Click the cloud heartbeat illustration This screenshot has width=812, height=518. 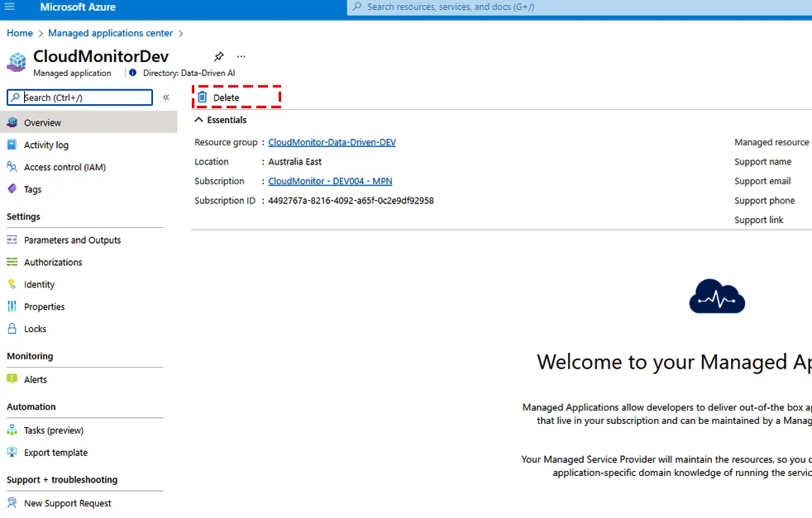tap(717, 296)
